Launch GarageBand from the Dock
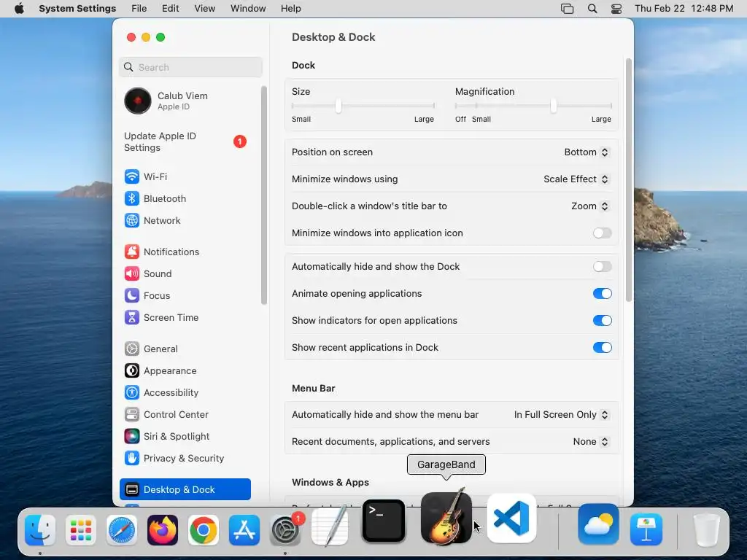The height and width of the screenshot is (560, 747). 446,517
